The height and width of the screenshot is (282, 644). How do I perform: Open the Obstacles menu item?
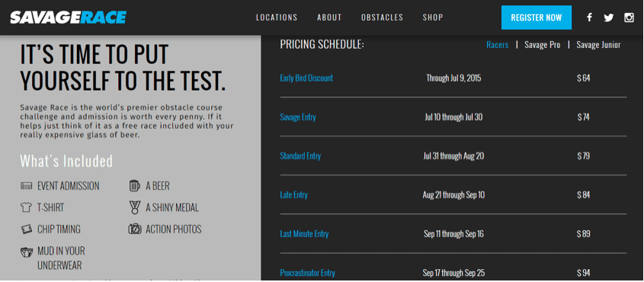[382, 18]
